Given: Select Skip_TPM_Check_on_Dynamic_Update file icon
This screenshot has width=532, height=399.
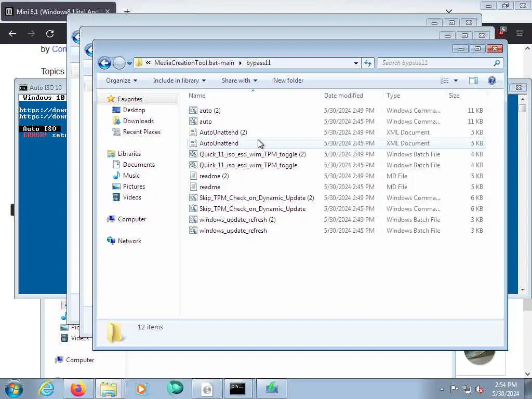Looking at the screenshot, I should (x=193, y=209).
